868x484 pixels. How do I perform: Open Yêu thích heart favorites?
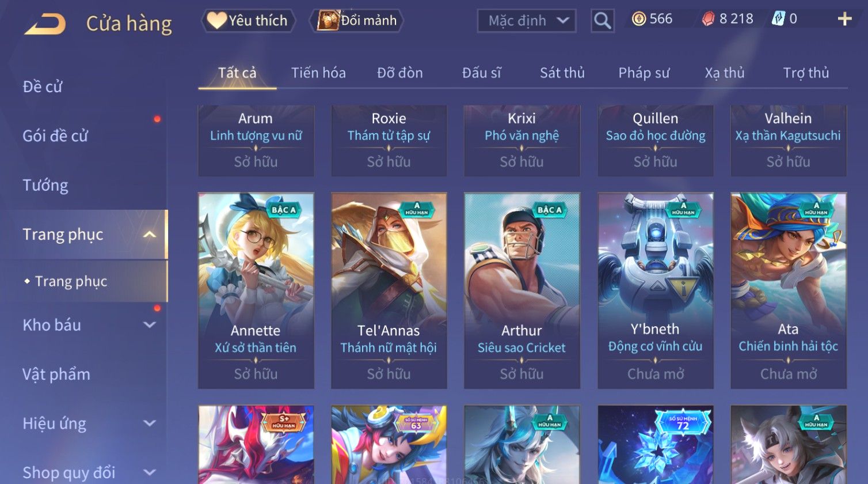(x=248, y=21)
